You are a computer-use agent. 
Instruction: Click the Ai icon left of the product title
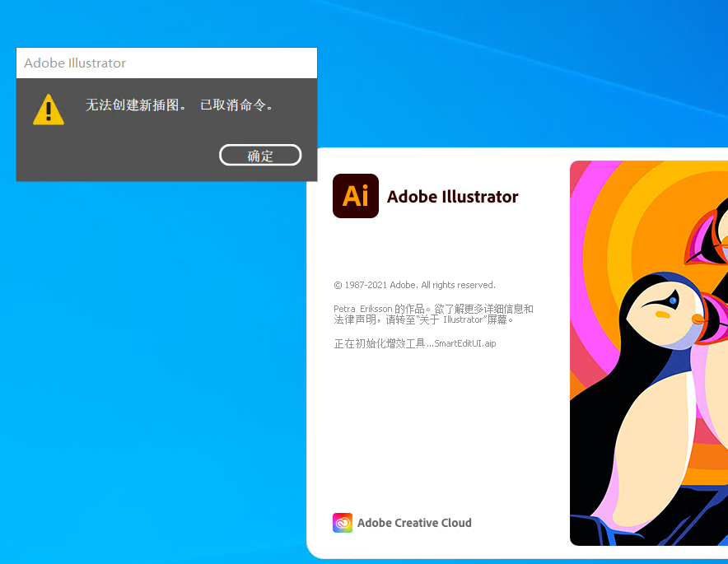[355, 196]
